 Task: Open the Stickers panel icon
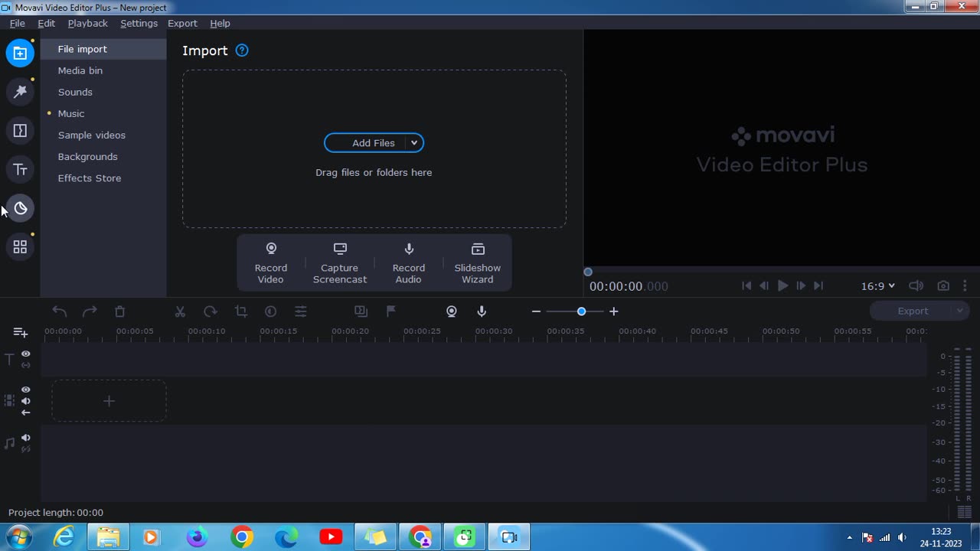(20, 208)
